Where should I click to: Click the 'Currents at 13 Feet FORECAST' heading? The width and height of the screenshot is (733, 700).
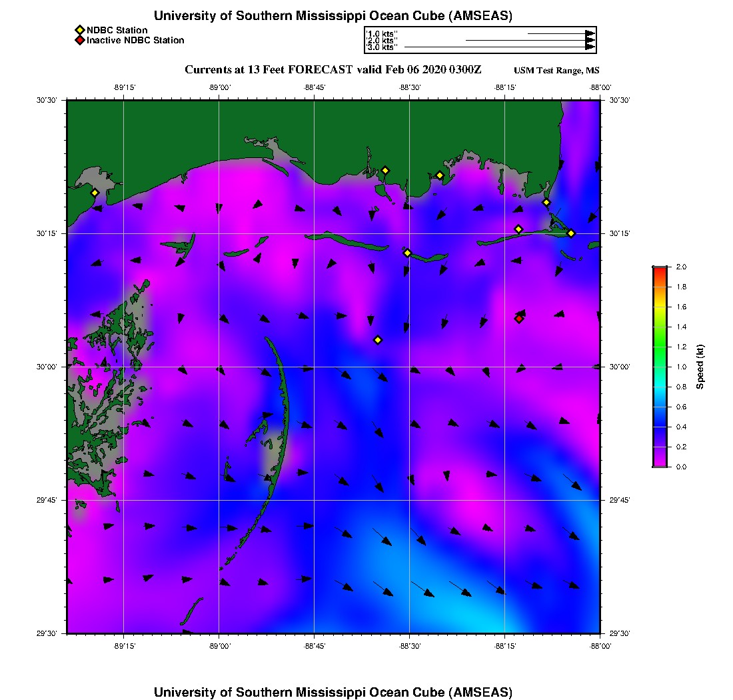333,70
